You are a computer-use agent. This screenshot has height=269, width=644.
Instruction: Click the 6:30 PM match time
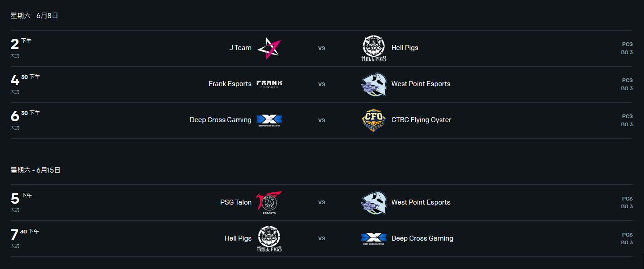click(x=25, y=117)
